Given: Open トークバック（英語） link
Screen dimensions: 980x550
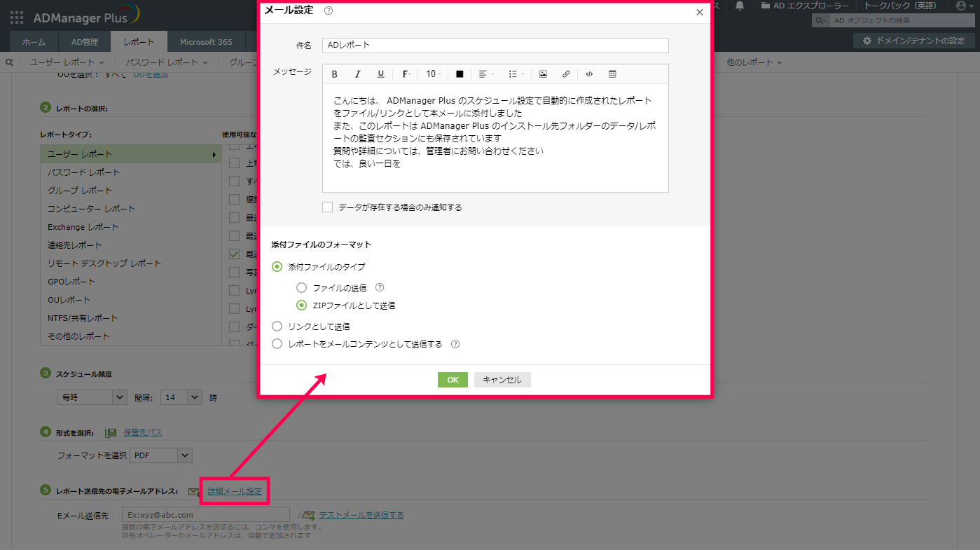Looking at the screenshot, I should pyautogui.click(x=900, y=6).
